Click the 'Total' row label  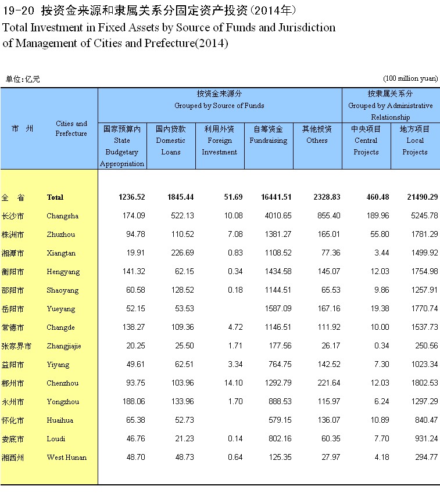tap(55, 197)
